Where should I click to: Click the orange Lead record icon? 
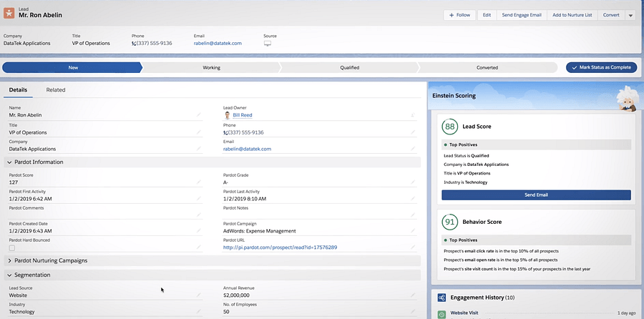[x=9, y=13]
